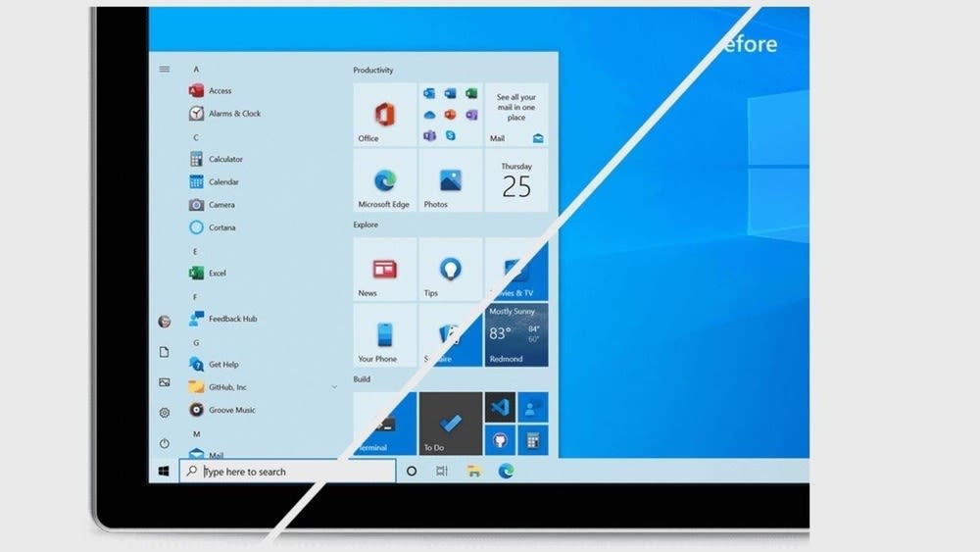
Task: Open the Movies & TV tile
Action: click(x=516, y=270)
